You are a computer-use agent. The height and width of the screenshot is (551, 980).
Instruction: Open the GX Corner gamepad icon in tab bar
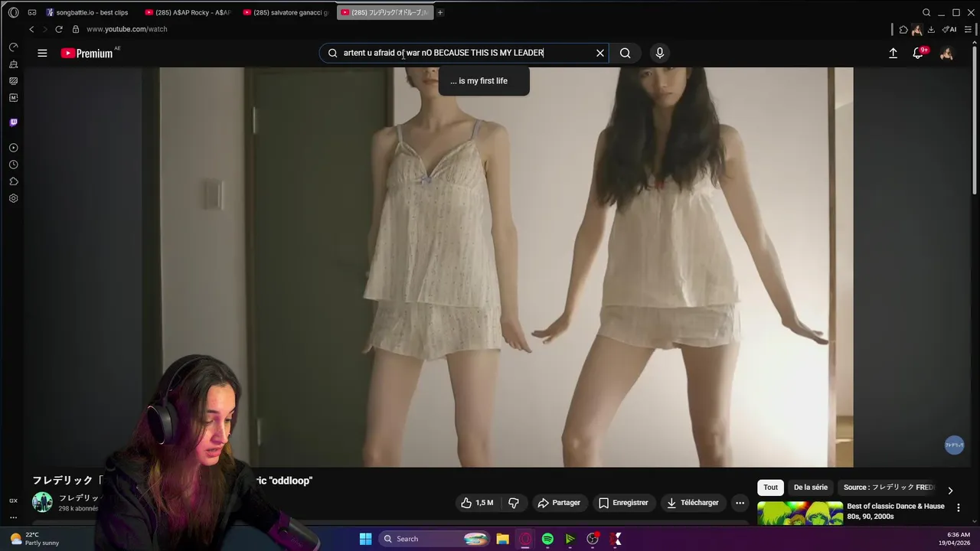[32, 12]
